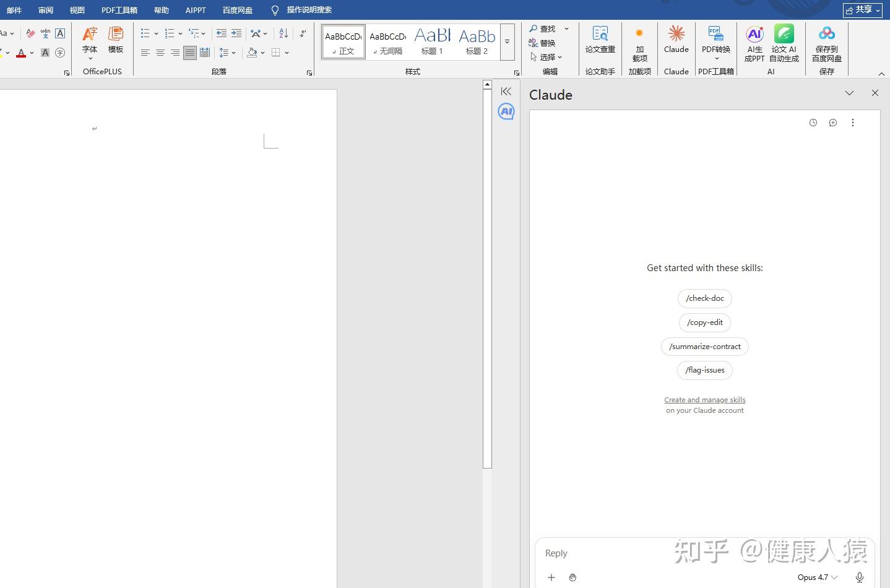The image size is (890, 588).
Task: Apply character shading to text
Action: pyautogui.click(x=45, y=53)
